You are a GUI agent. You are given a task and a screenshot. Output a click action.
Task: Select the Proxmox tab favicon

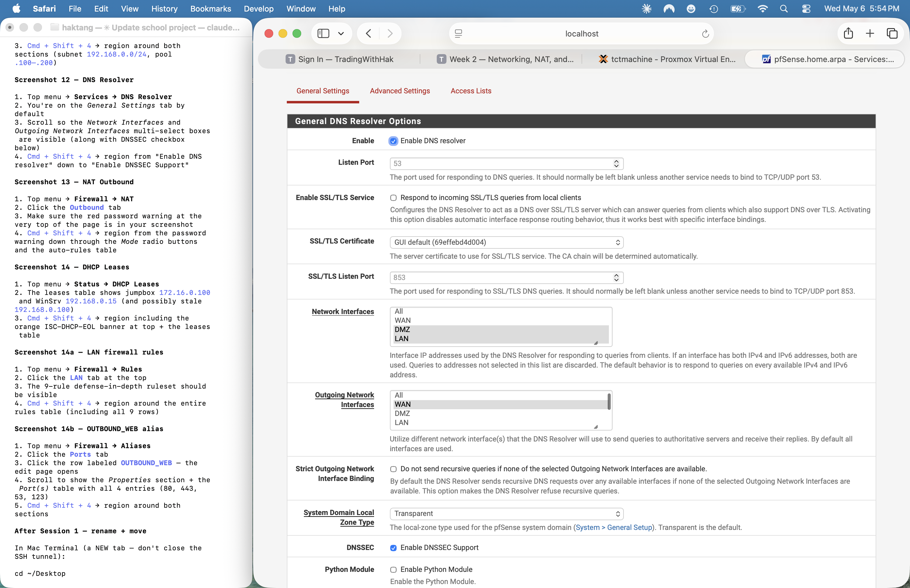point(603,59)
